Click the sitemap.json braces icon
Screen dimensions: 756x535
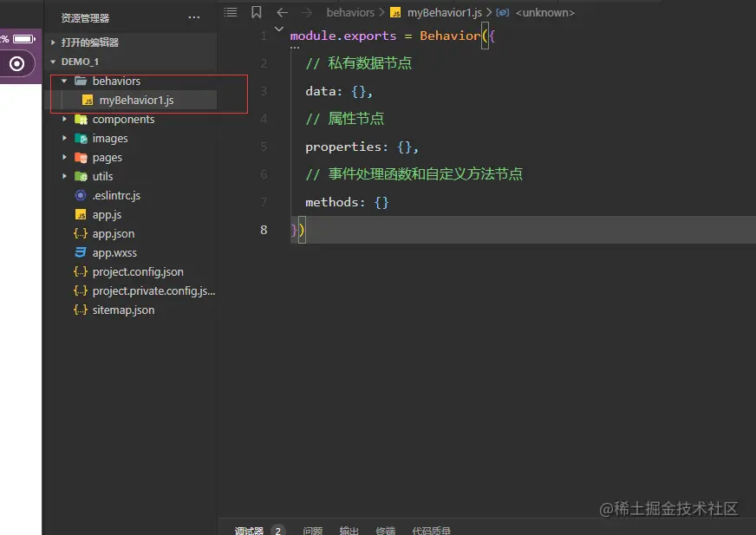(81, 310)
